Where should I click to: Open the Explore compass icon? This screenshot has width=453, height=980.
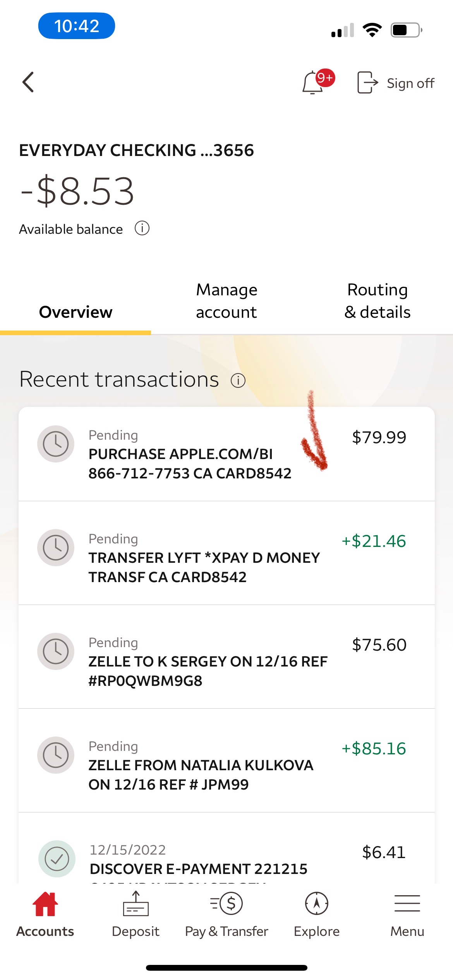(x=317, y=904)
